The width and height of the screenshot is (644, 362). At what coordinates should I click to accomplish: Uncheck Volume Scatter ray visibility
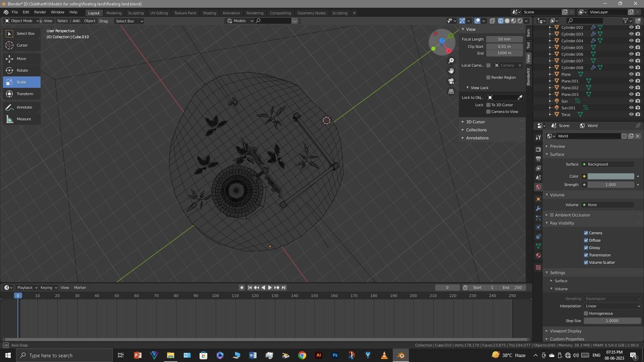pos(586,262)
